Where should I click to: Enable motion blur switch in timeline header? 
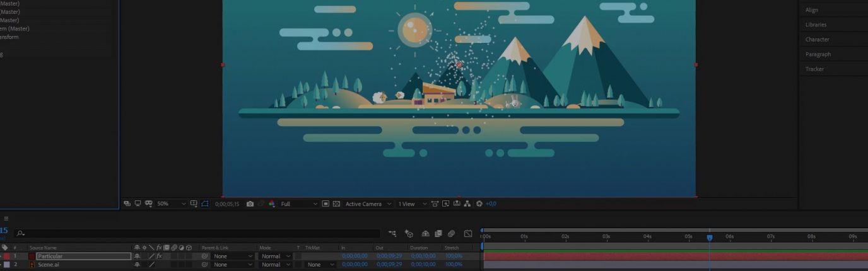(x=452, y=234)
